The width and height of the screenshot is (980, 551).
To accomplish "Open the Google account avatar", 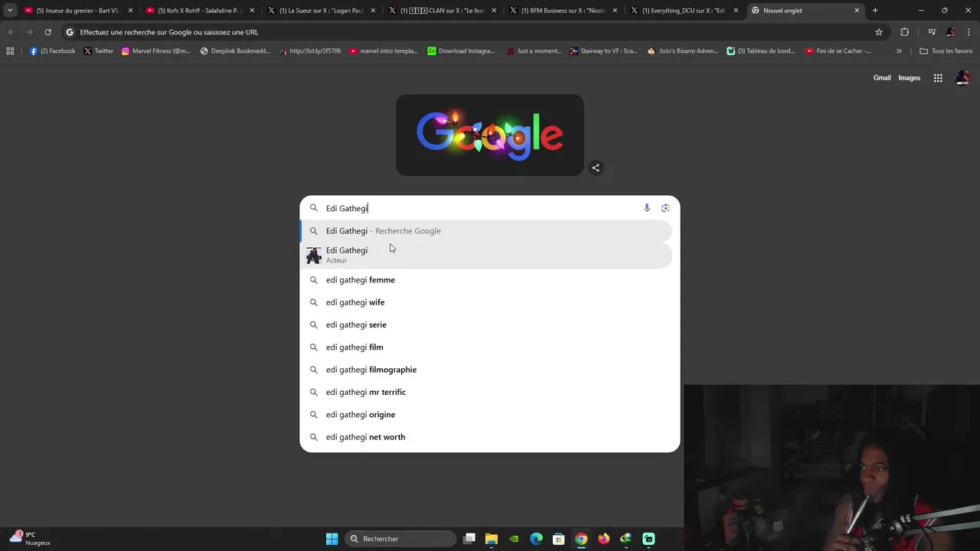I will (963, 77).
